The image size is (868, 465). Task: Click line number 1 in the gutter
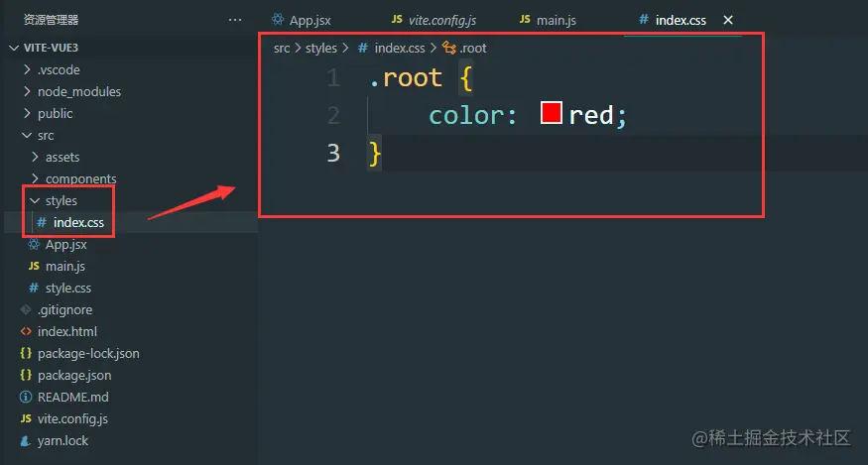(333, 78)
